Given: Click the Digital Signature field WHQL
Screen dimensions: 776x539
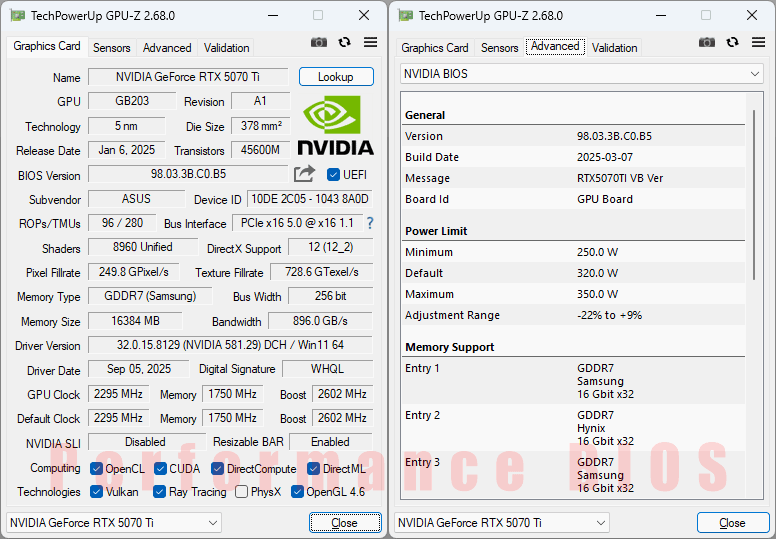Looking at the screenshot, I should pos(328,369).
